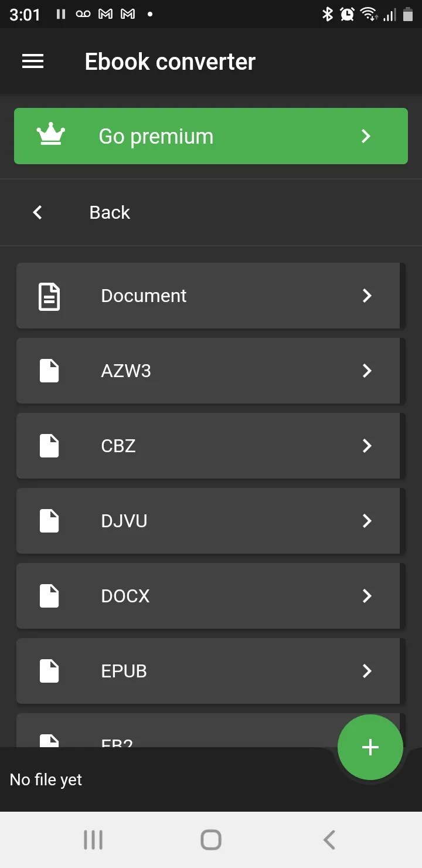
Task: Click the crown premium icon
Action: 50,135
